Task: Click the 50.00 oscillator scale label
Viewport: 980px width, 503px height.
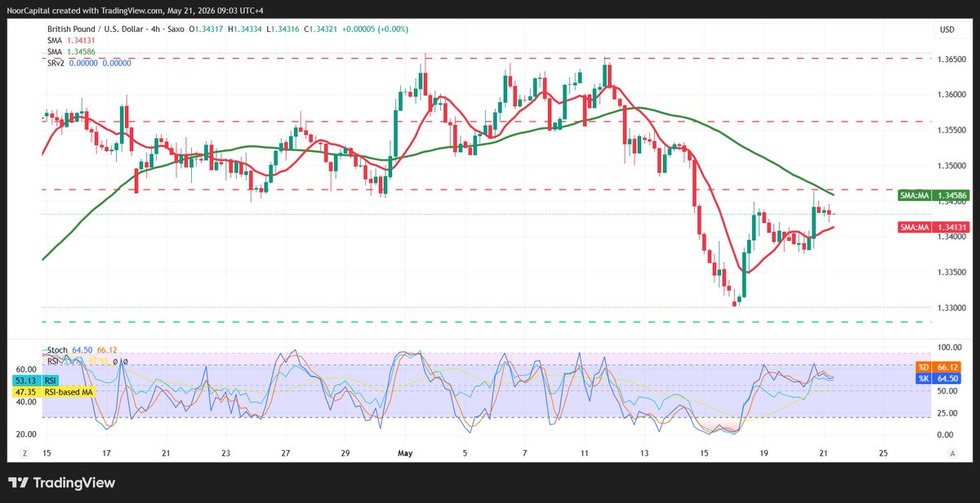Action: 947,391
